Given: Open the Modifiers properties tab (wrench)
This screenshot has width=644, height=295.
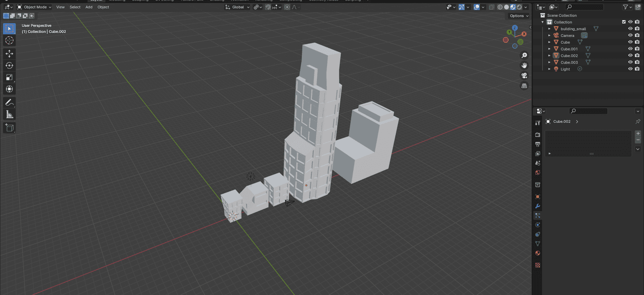Looking at the screenshot, I should (x=537, y=206).
